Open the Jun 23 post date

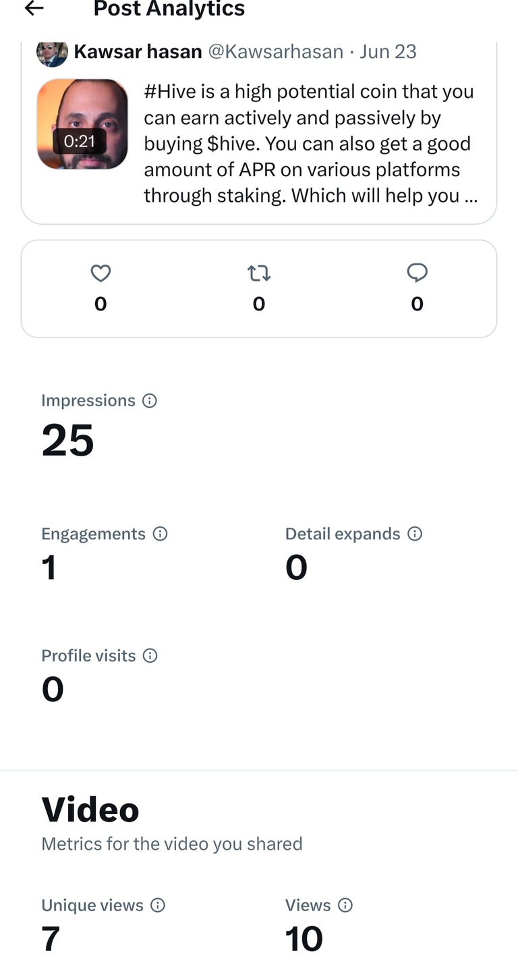388,52
